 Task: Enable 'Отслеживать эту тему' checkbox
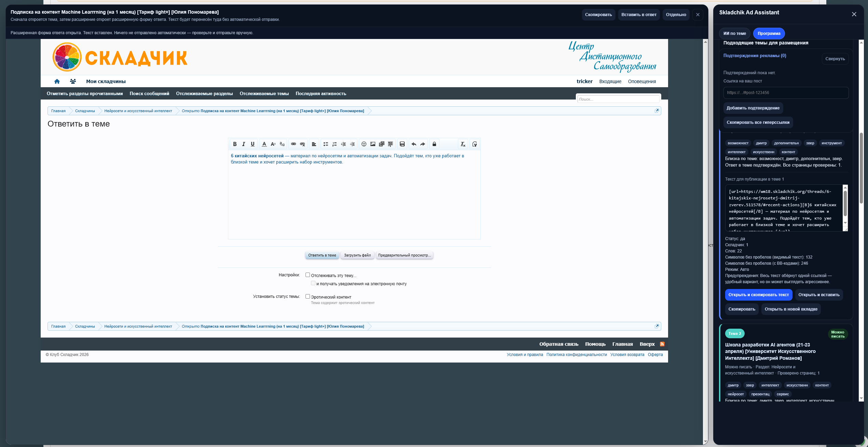point(308,275)
